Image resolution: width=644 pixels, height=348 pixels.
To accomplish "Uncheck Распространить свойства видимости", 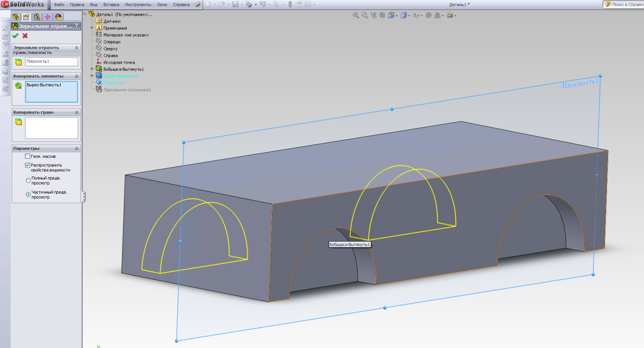I will click(x=28, y=165).
